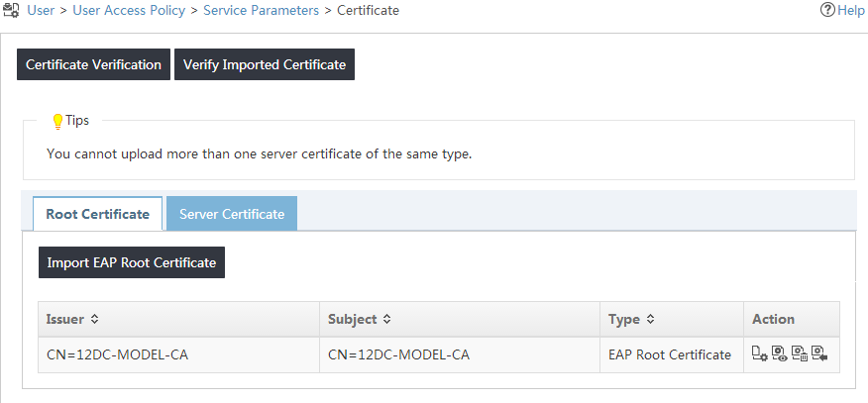
Task: Sort the table by the Subject column
Action: pos(387,319)
